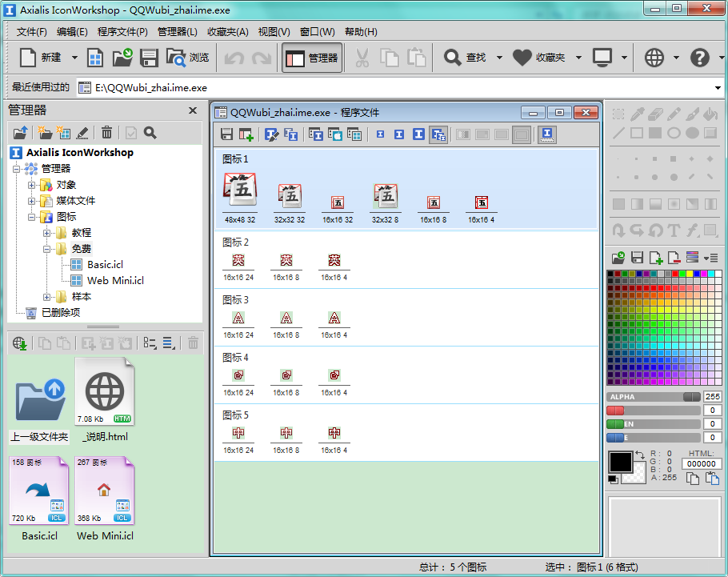Click librarian delete trash icon
The image size is (728, 577).
click(106, 133)
